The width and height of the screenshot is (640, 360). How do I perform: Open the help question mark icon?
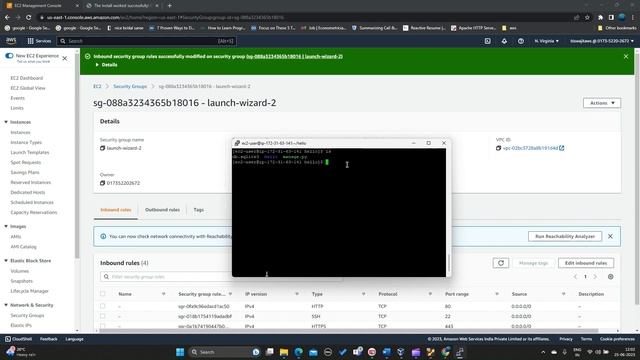point(521,41)
